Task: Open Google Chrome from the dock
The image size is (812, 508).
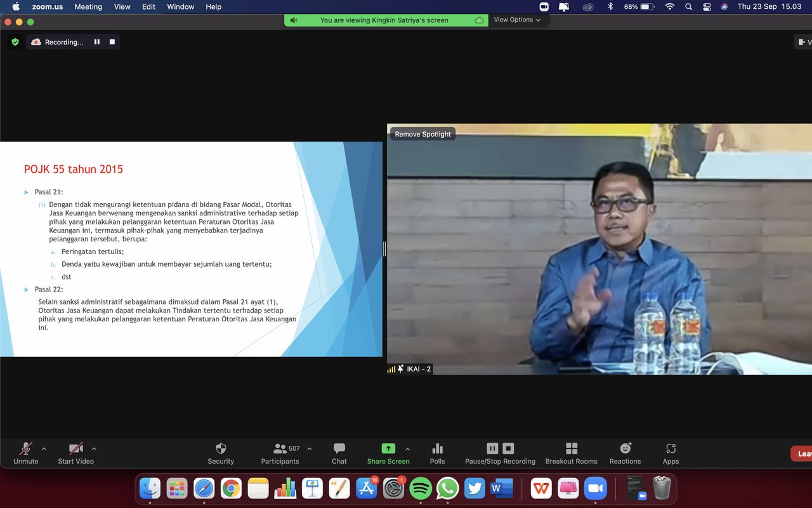Action: [232, 488]
